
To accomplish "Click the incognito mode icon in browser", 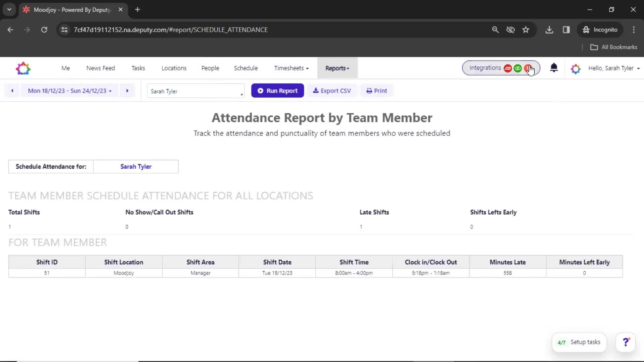I will [587, 29].
